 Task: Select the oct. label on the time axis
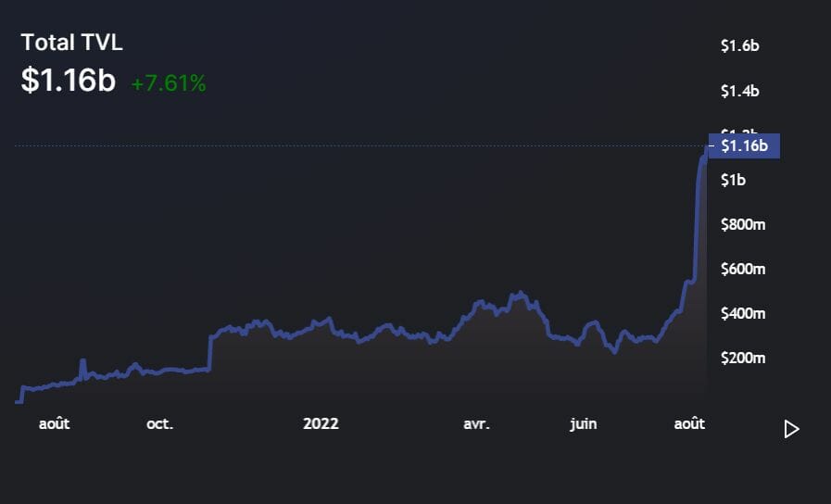pyautogui.click(x=159, y=423)
